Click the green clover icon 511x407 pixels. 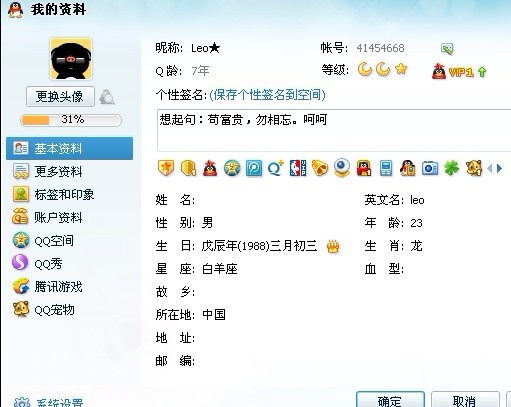pyautogui.click(x=451, y=168)
